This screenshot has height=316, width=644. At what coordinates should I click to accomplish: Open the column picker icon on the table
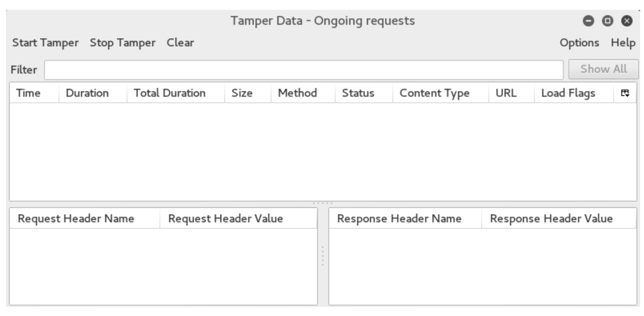(625, 93)
